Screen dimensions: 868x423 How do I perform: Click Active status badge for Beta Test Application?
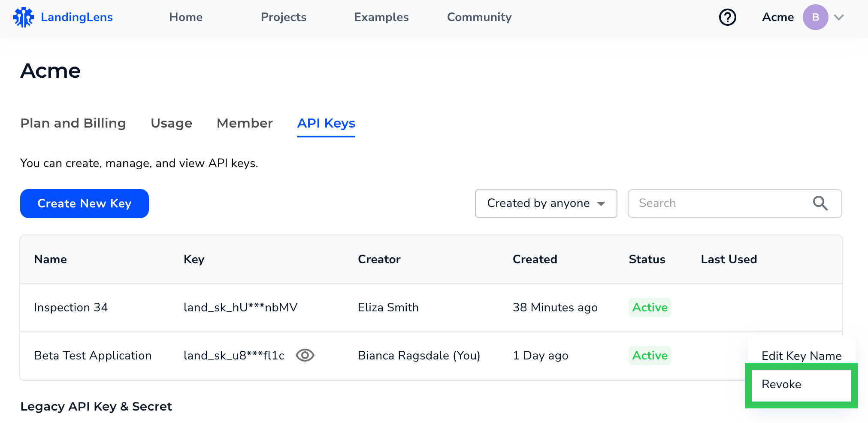point(650,356)
